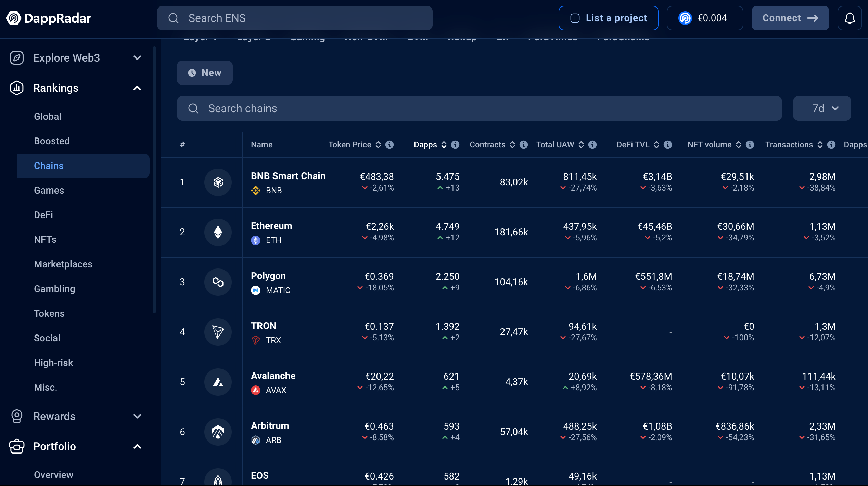Select Social rankings menu item
This screenshot has height=486, width=868.
(x=83, y=338)
